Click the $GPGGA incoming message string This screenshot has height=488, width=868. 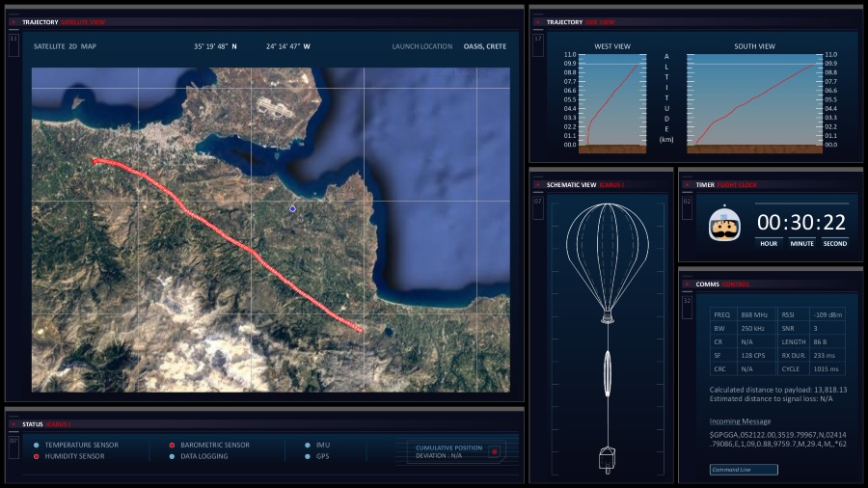(777, 440)
